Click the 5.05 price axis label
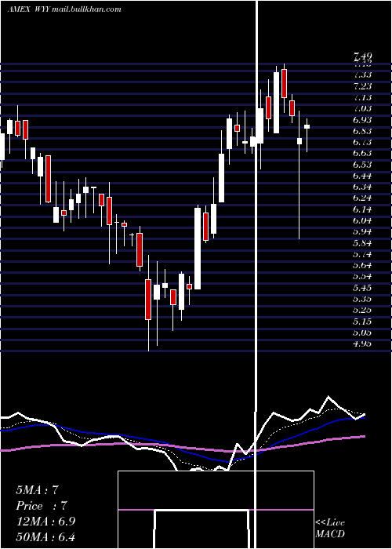This screenshot has width=392, height=549. pyautogui.click(x=362, y=333)
